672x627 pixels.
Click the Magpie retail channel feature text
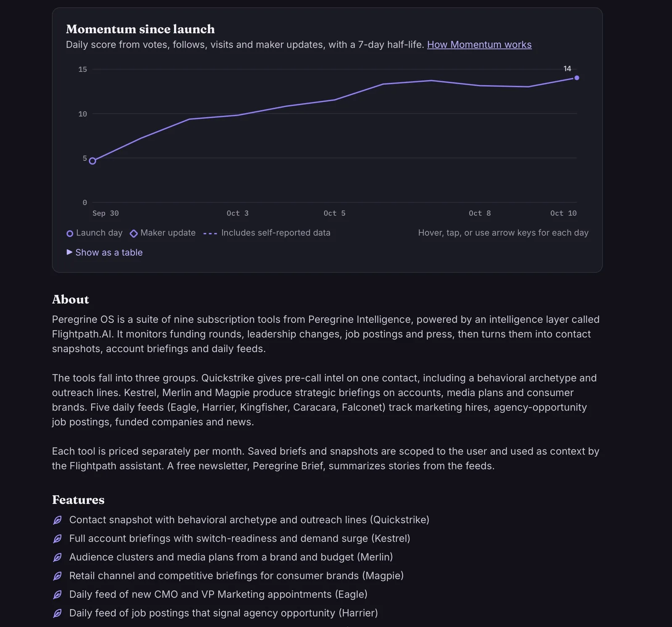(236, 576)
